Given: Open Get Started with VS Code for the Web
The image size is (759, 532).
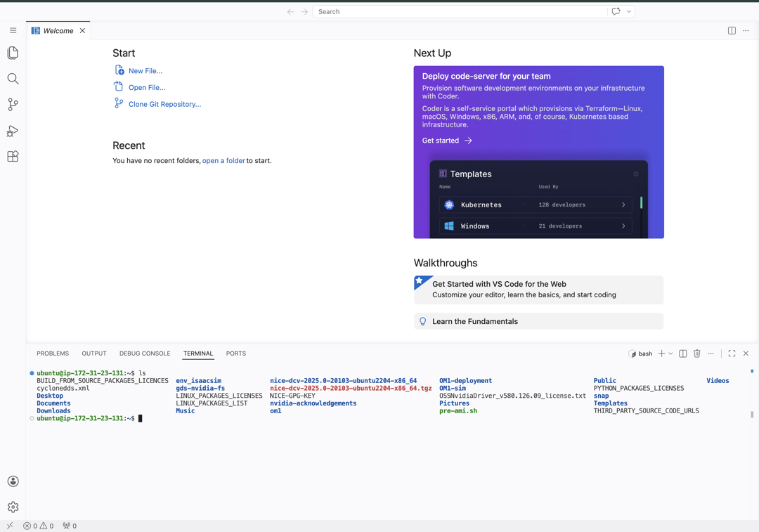Looking at the screenshot, I should (x=539, y=290).
